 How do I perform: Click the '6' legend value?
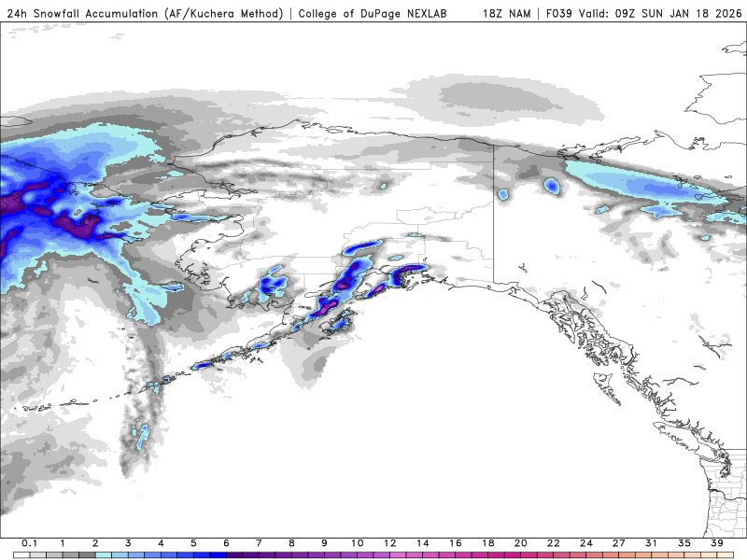click(x=226, y=543)
